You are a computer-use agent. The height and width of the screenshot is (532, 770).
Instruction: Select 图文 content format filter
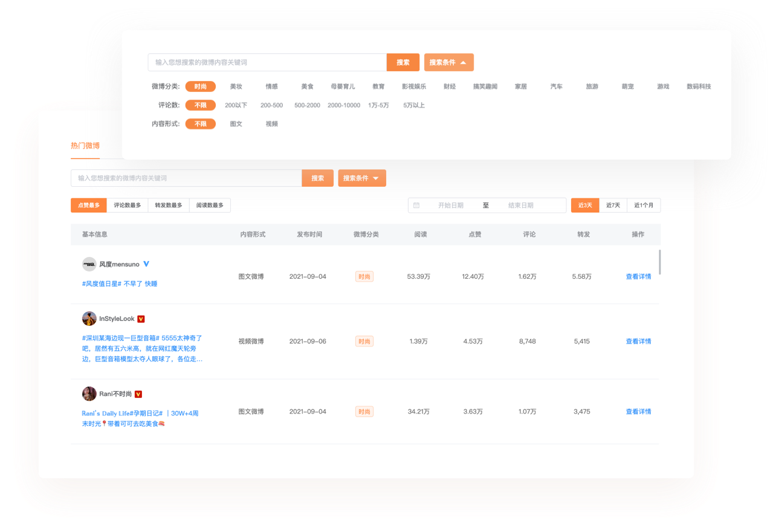pos(236,124)
